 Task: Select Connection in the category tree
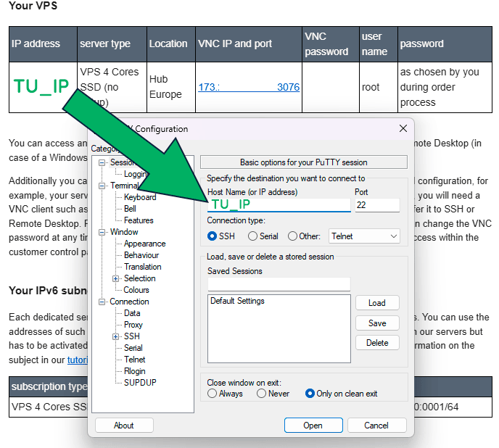(129, 302)
